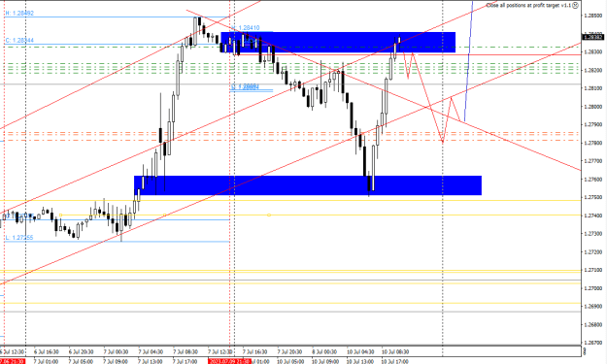Screen dimensions: 607x364
Task: Click the 1.26900 price axis value
Action: click(x=593, y=307)
